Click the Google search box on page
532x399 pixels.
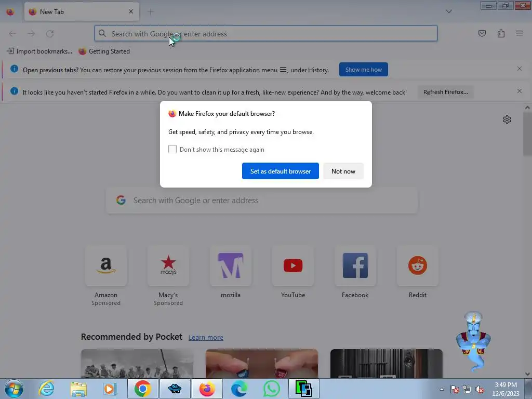tap(262, 201)
